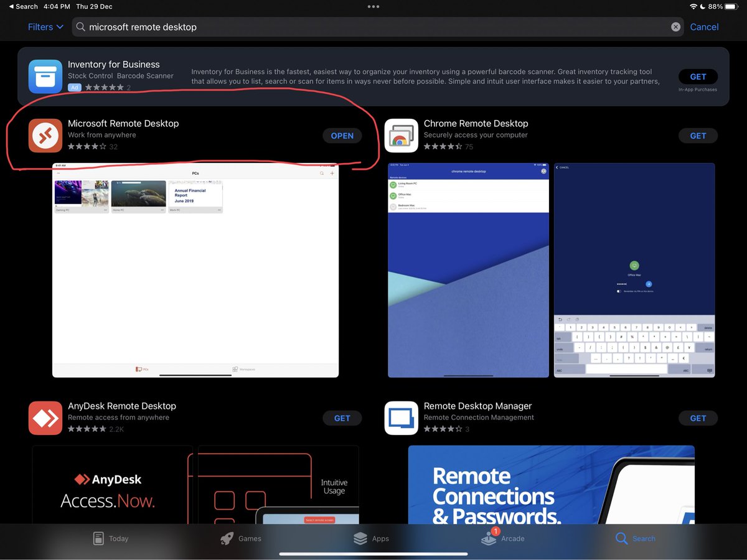Tap the Ad badge under Inventory for Business
This screenshot has height=560, width=747.
coord(75,88)
